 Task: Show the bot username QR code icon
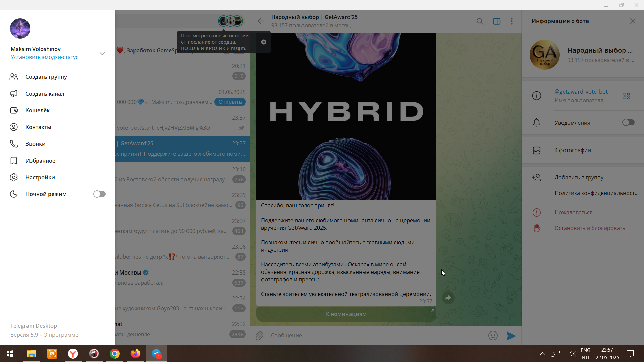click(x=626, y=96)
